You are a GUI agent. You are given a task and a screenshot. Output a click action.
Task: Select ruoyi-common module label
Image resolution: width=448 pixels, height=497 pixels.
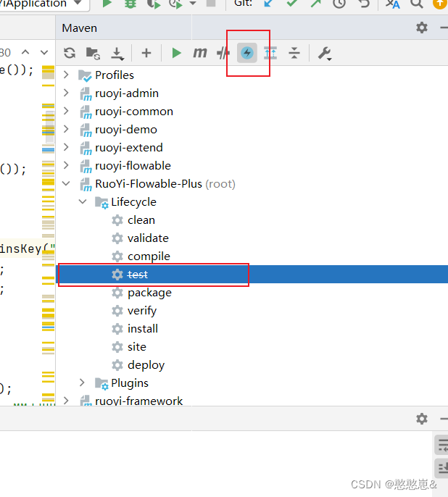(134, 112)
